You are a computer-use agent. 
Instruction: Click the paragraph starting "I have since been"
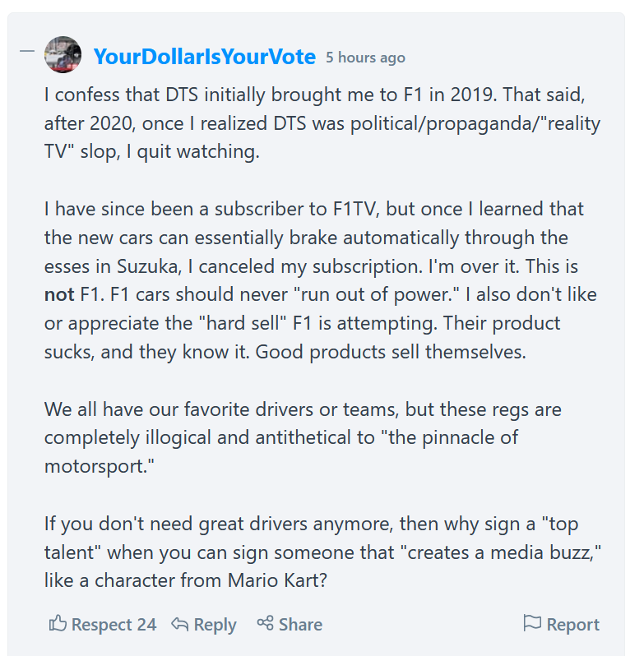tap(321, 279)
